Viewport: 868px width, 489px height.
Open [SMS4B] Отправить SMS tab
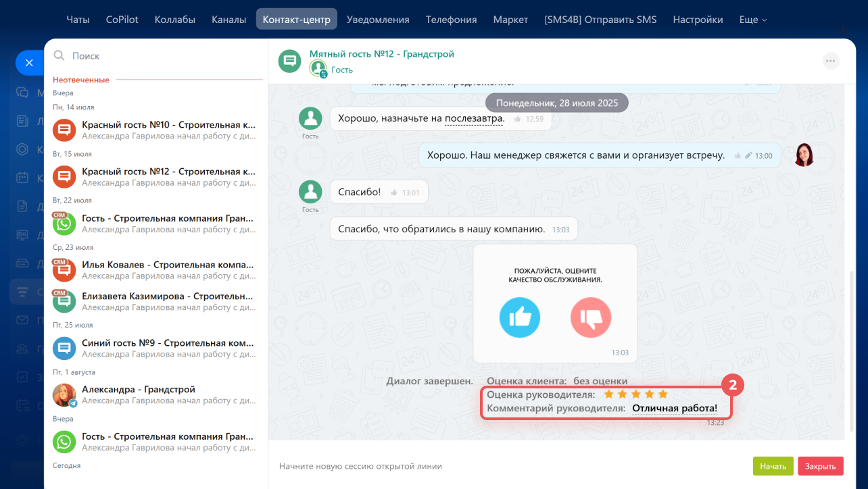[x=600, y=20]
